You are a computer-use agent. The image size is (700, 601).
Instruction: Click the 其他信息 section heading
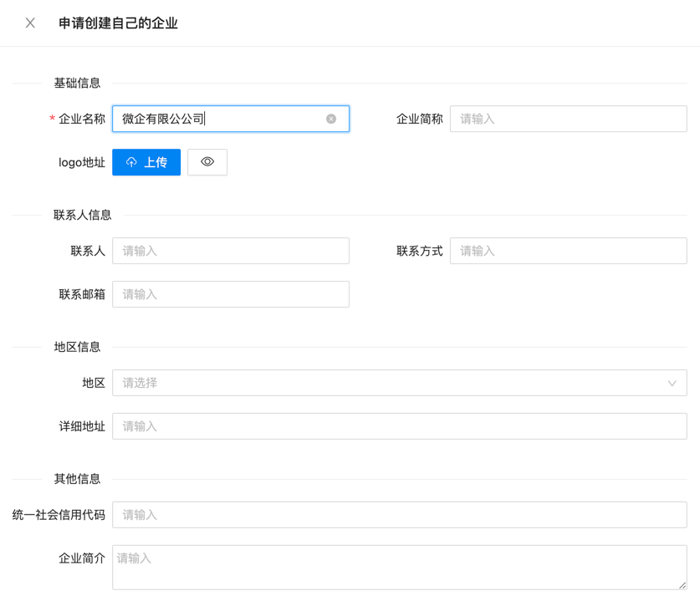77,479
